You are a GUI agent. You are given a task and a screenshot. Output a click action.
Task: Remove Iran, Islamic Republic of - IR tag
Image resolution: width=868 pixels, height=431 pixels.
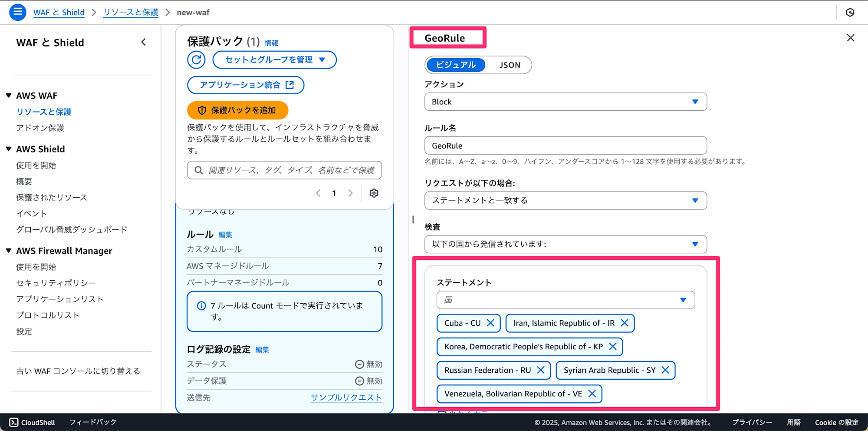point(625,323)
